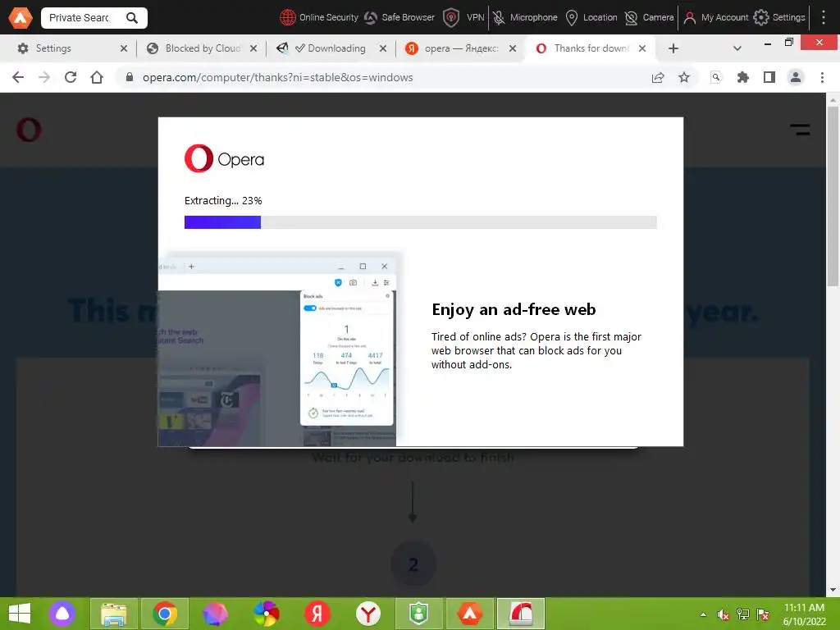Viewport: 840px width, 630px height.
Task: Click "Extracting... 23%" status text
Action: tap(223, 200)
